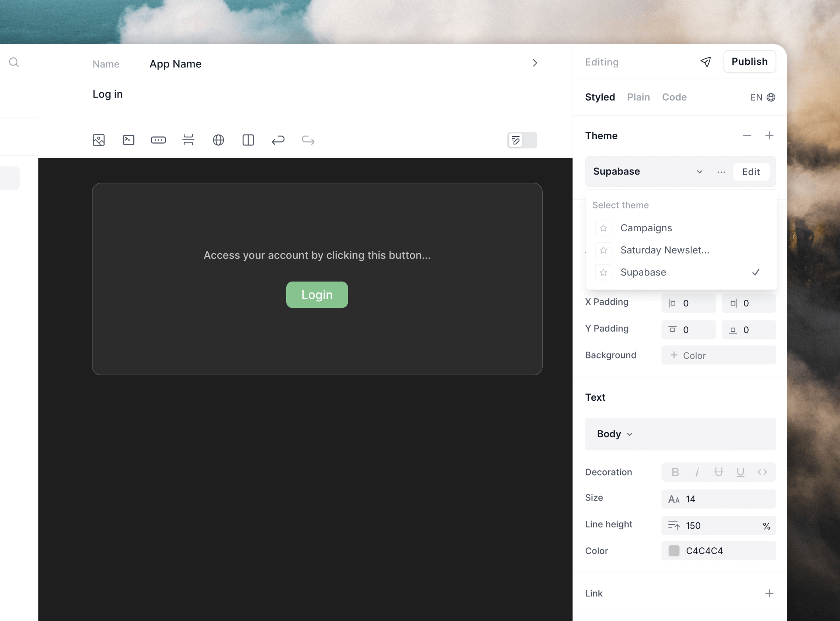This screenshot has height=621, width=840.
Task: Edit the text Size field showing 14
Action: click(x=718, y=499)
